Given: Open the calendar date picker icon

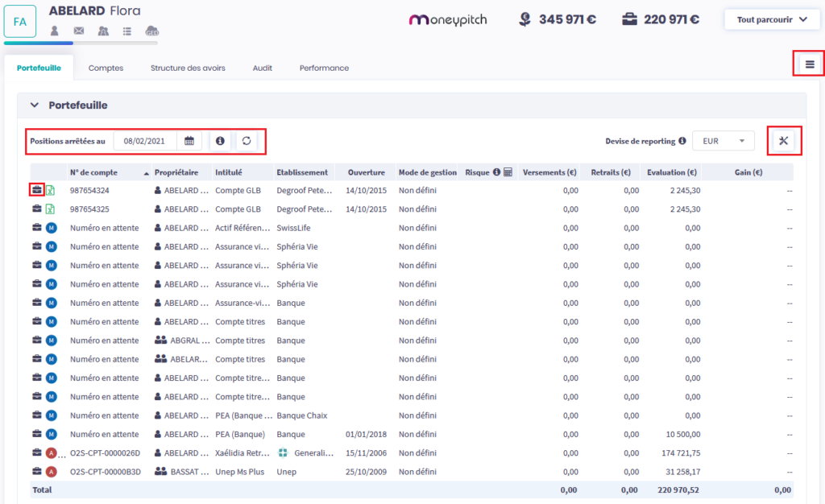Looking at the screenshot, I should [x=189, y=141].
